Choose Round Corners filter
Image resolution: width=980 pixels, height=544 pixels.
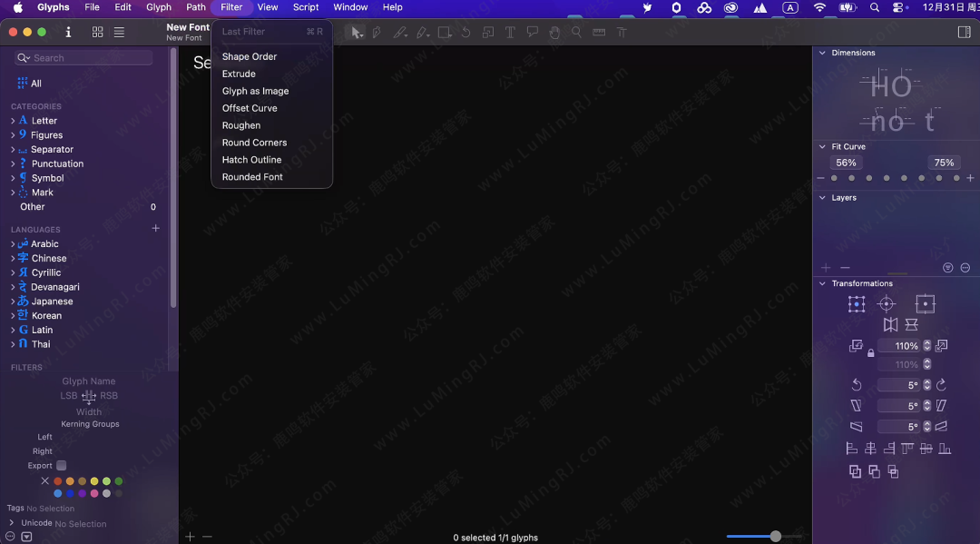click(x=272, y=143)
